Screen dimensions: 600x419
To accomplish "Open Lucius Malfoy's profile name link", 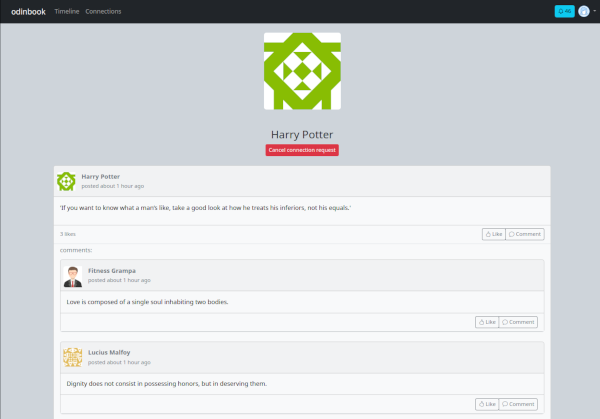I will pos(109,352).
